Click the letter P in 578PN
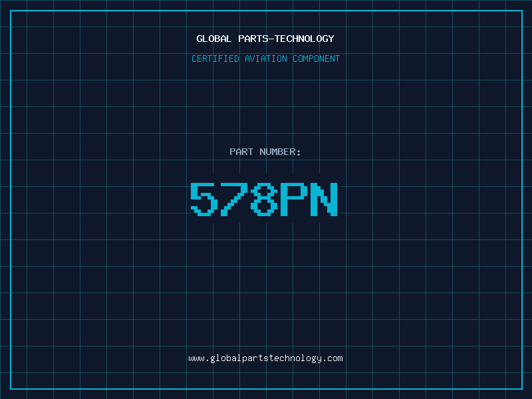 pyautogui.click(x=294, y=199)
